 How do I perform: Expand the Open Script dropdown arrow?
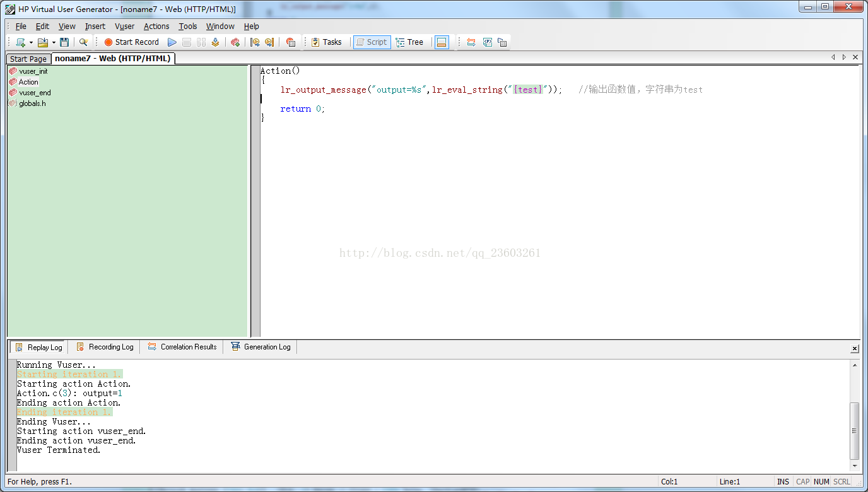54,42
